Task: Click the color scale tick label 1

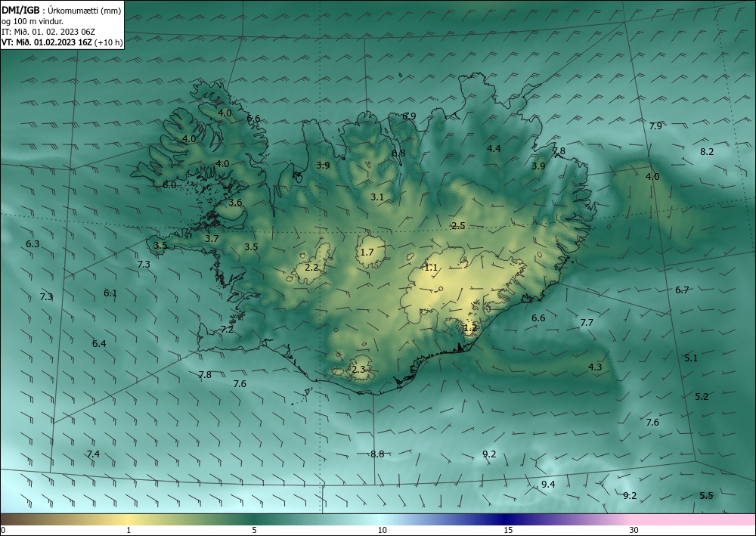Action: pyautogui.click(x=129, y=530)
